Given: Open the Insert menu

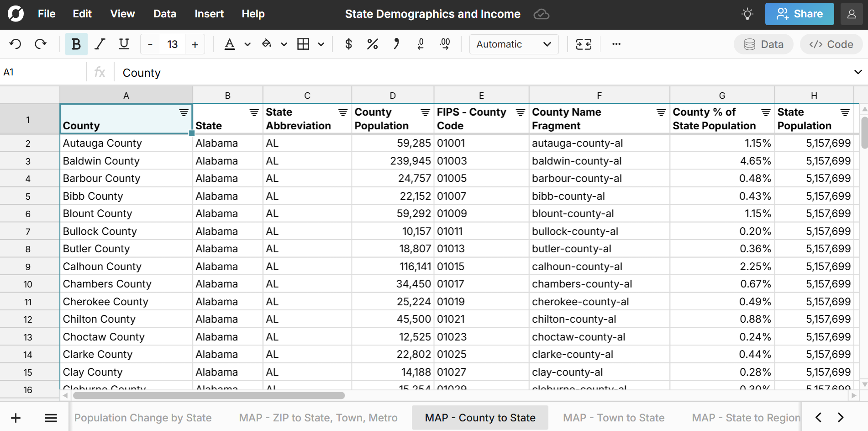Looking at the screenshot, I should click(x=209, y=14).
